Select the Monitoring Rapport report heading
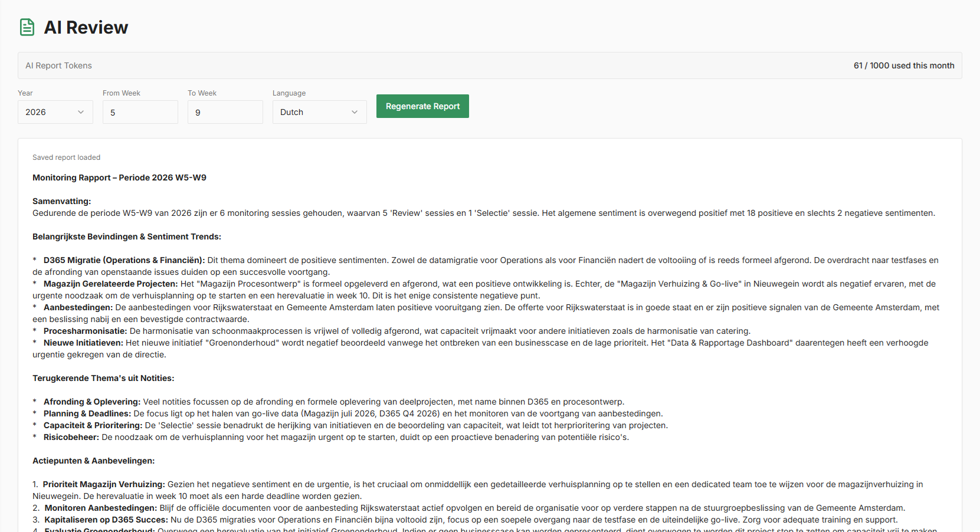 (x=119, y=177)
